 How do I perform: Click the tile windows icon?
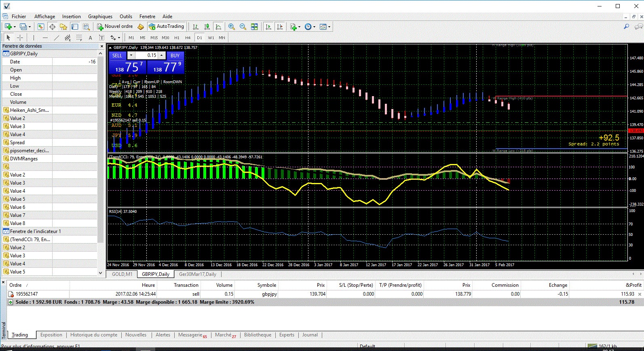pyautogui.click(x=254, y=27)
